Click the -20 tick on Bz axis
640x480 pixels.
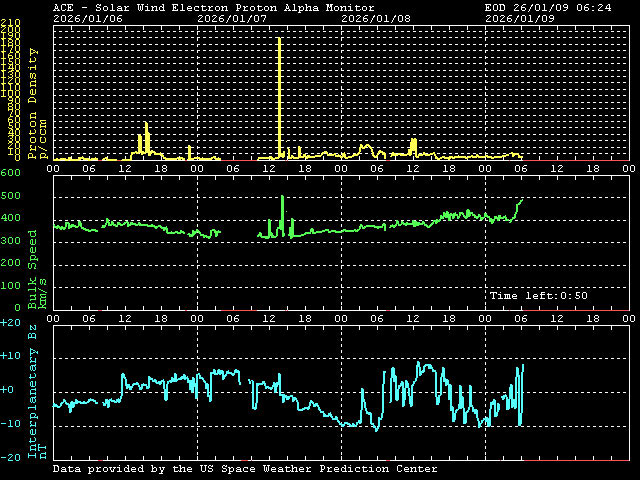tap(10, 457)
